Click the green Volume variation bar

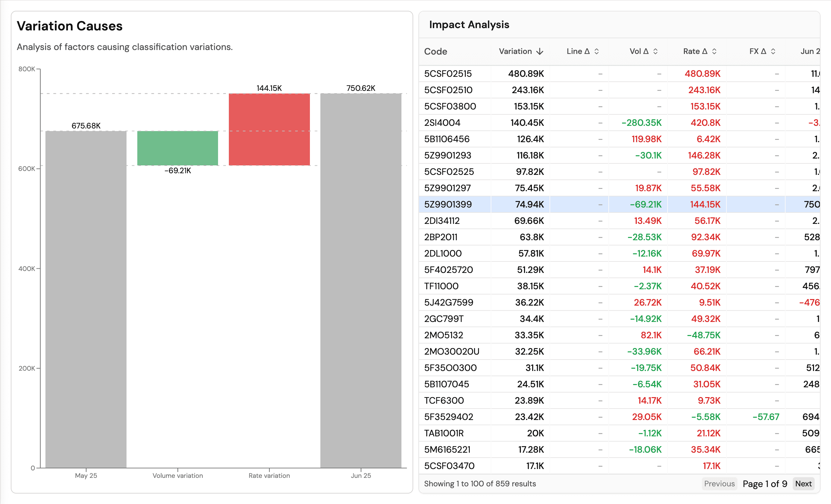pyautogui.click(x=178, y=148)
